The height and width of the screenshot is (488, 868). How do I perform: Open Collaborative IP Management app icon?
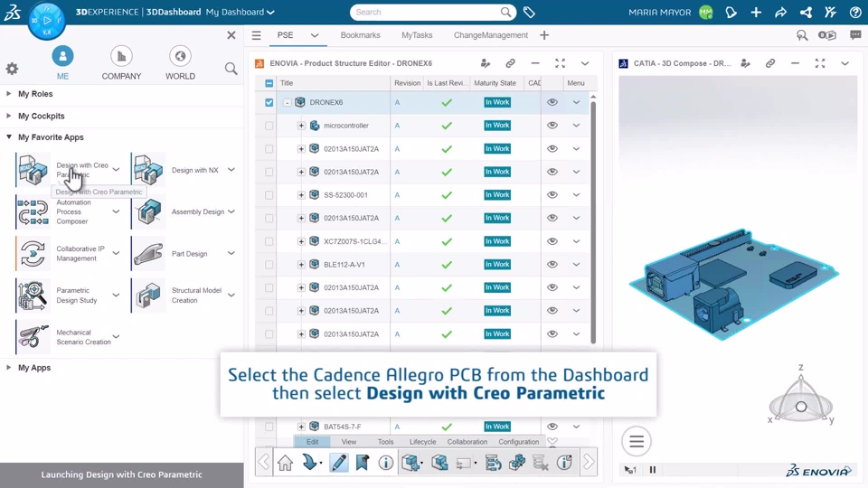coord(33,253)
